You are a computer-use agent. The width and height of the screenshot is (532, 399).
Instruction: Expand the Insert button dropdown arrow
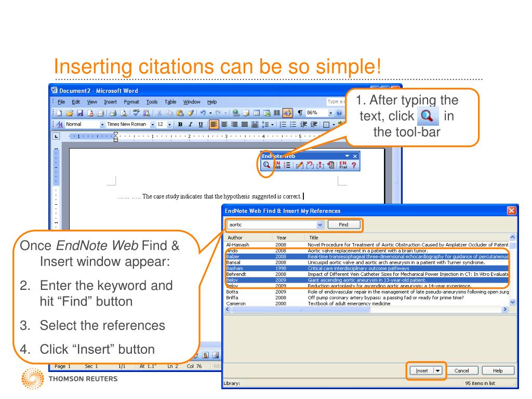tap(437, 371)
